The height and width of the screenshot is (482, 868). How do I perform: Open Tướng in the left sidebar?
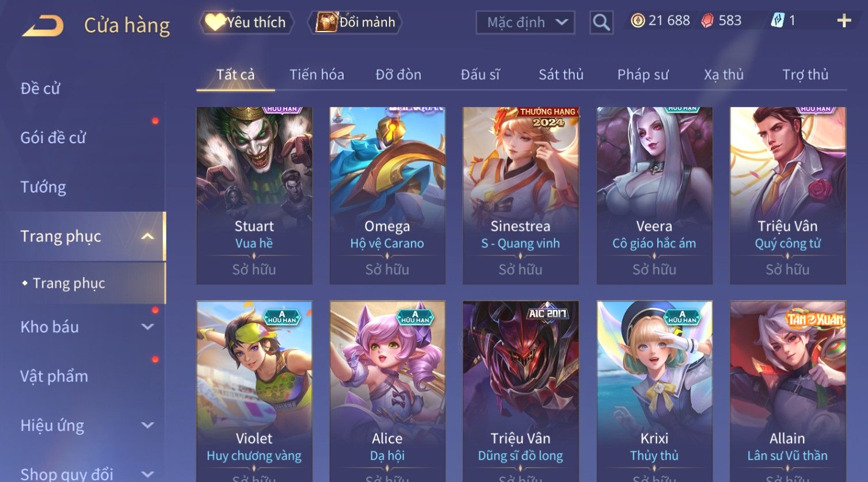coord(43,187)
